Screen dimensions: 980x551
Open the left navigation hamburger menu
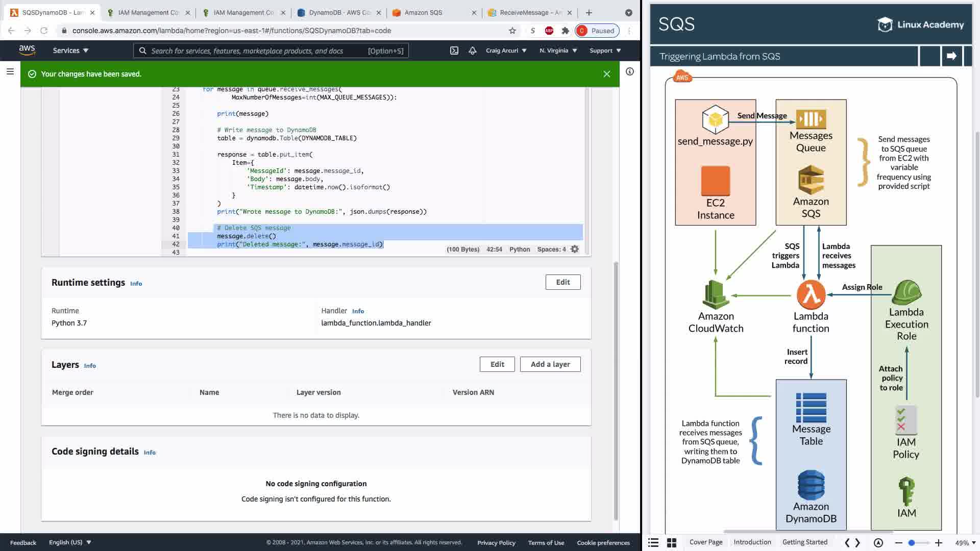(10, 72)
